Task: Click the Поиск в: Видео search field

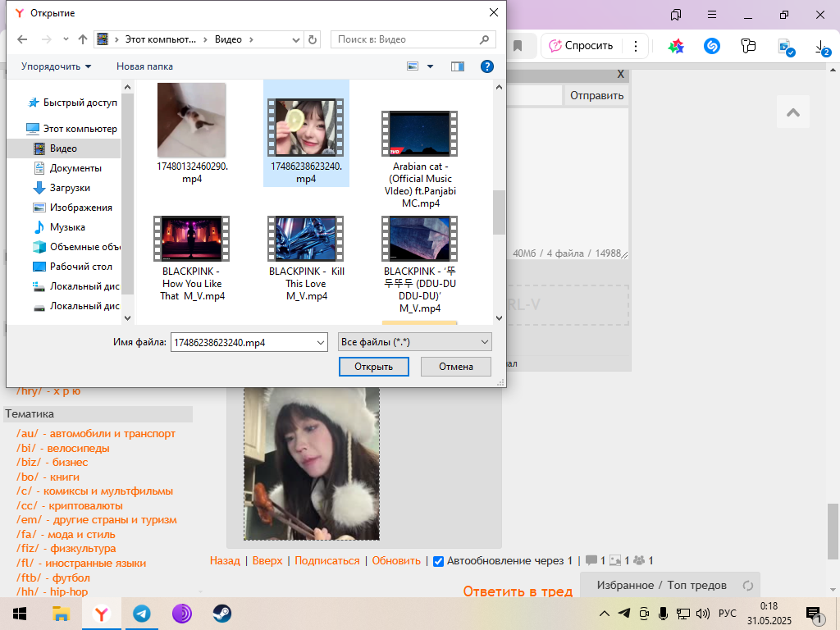Action: 406,39
